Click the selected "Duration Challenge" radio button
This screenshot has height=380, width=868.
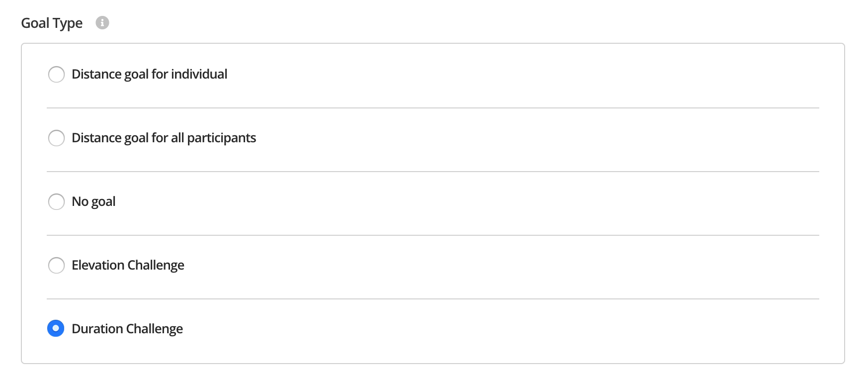click(x=56, y=328)
